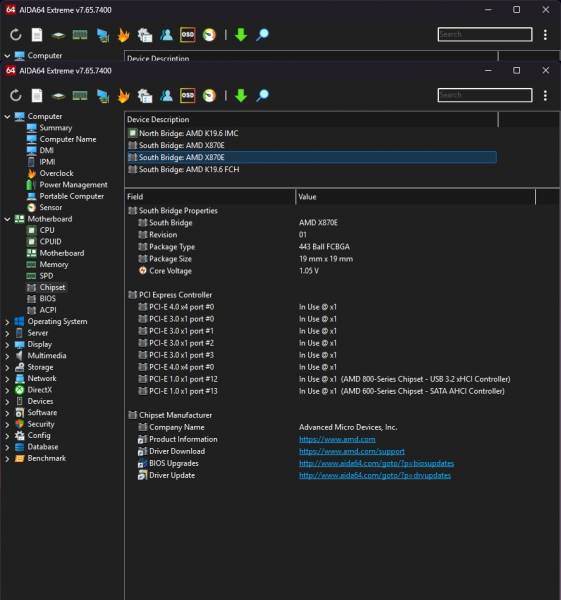Select CPU under Motherboard
The image size is (561, 600).
[47, 230]
